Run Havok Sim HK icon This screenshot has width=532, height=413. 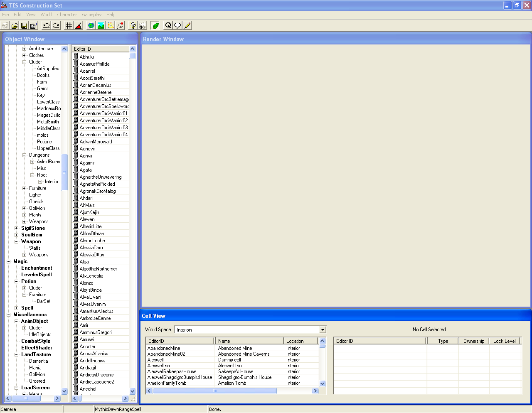[x=120, y=25]
